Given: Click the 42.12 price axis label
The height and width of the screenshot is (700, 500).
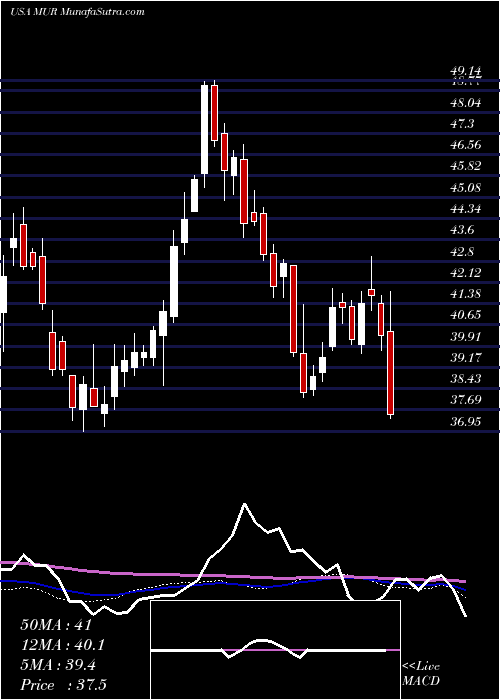Looking at the screenshot, I should click(x=466, y=272).
